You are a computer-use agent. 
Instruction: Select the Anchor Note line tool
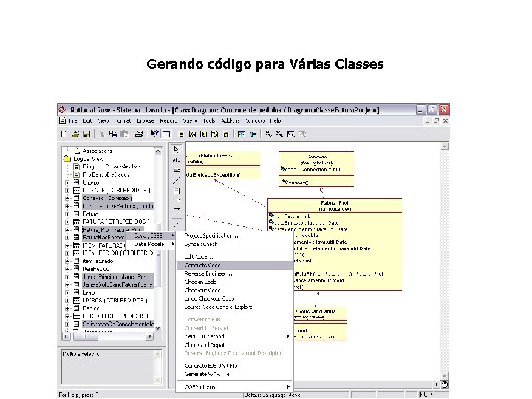(177, 180)
